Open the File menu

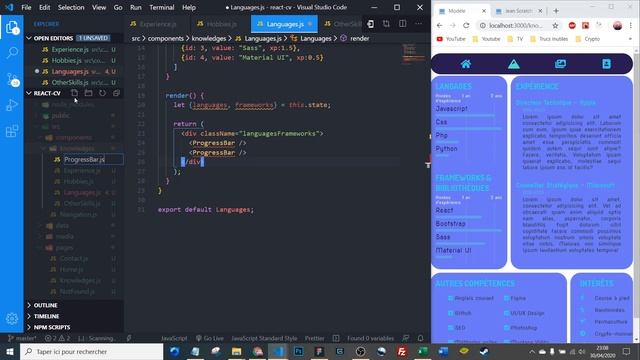pyautogui.click(x=26, y=7)
